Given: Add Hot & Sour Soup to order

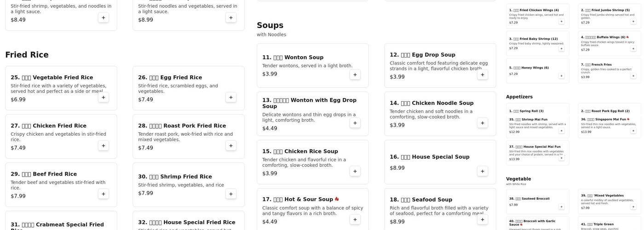Looking at the screenshot, I should pos(355,219).
